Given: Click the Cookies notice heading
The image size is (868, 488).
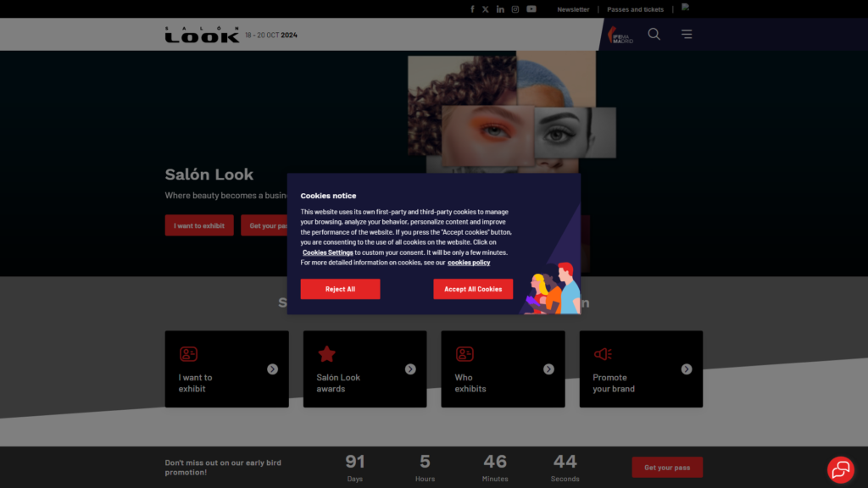Looking at the screenshot, I should click(x=328, y=196).
